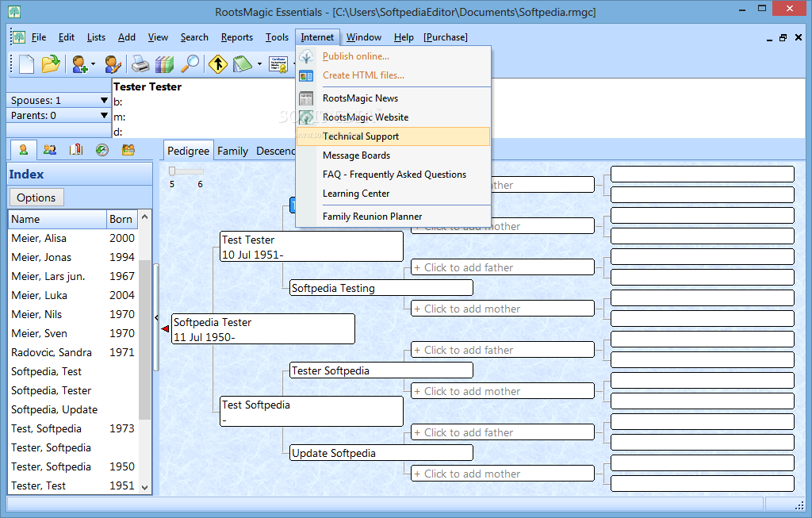Click the Publish online cloud icon

point(307,56)
